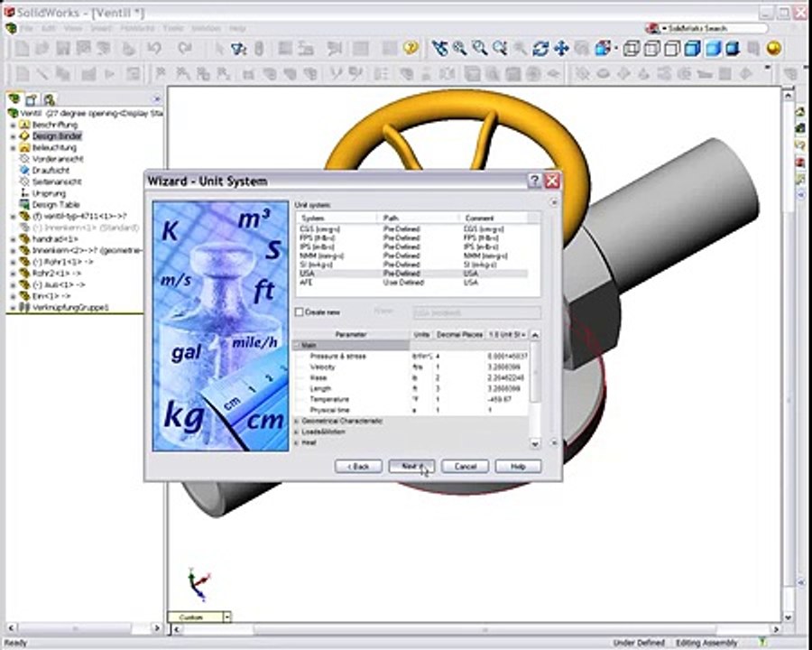The height and width of the screenshot is (650, 812).
Task: Click the Decimal Places column header
Action: 459,335
